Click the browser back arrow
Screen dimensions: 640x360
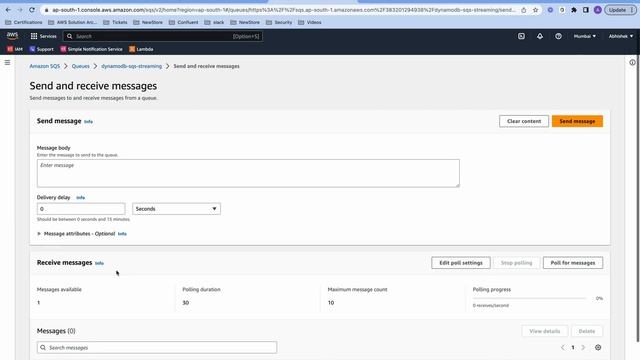pyautogui.click(x=8, y=10)
